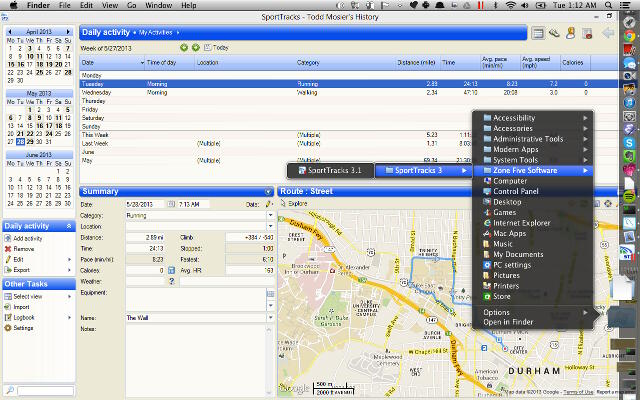Click the Distance field showing 2.89 mi
Screen dimensions: 640x400
[146, 237]
